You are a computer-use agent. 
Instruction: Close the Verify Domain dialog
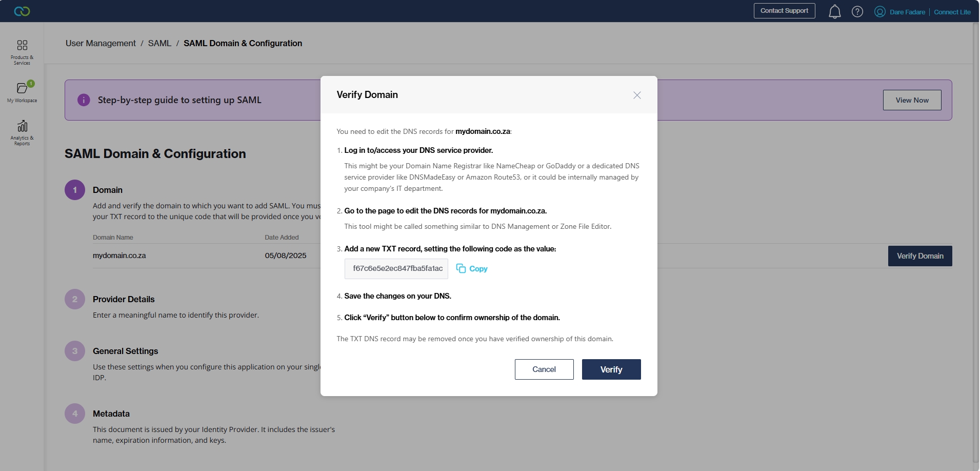637,95
